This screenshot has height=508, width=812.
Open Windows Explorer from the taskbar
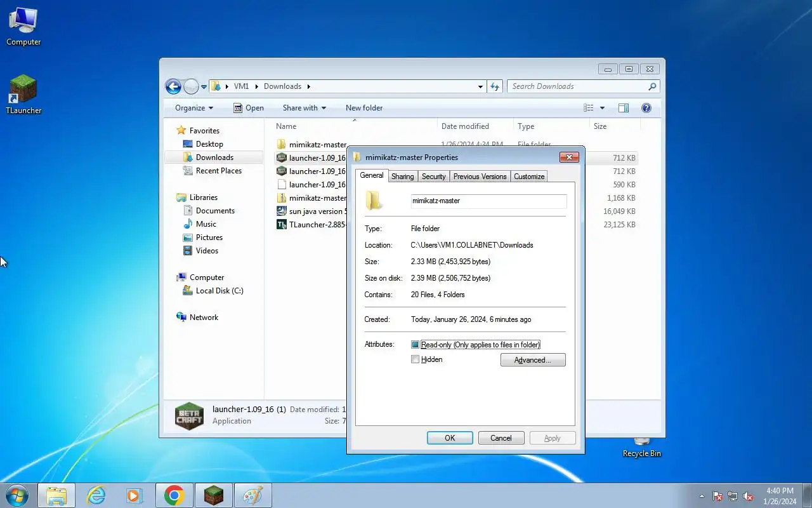coord(56,495)
